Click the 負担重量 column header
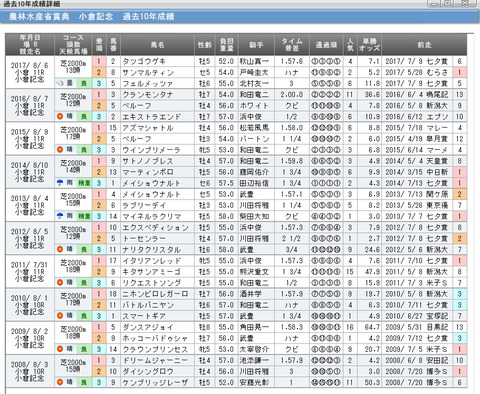Viewport: 480px width, 394px height. pos(226,45)
